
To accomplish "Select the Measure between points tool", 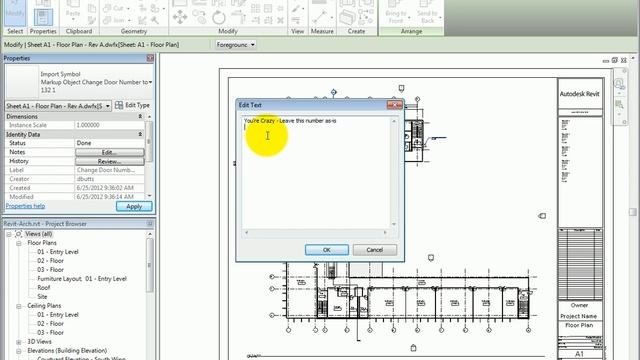I will (x=320, y=17).
